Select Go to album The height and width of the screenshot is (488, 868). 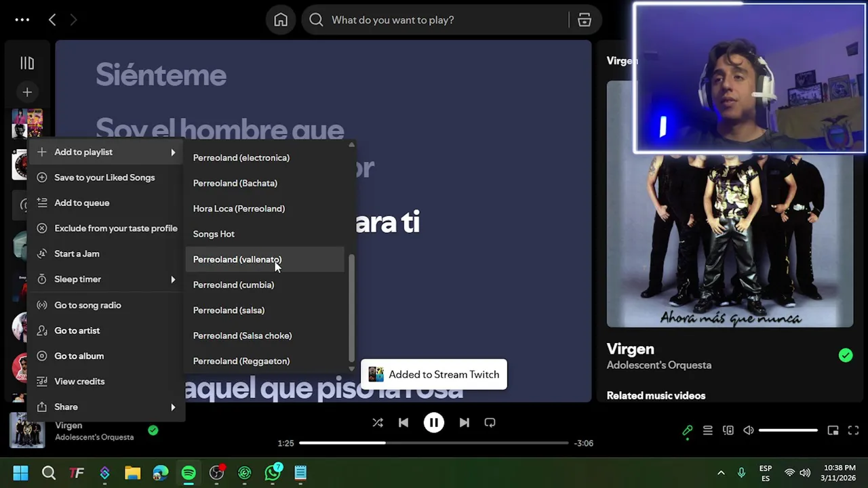106,356
